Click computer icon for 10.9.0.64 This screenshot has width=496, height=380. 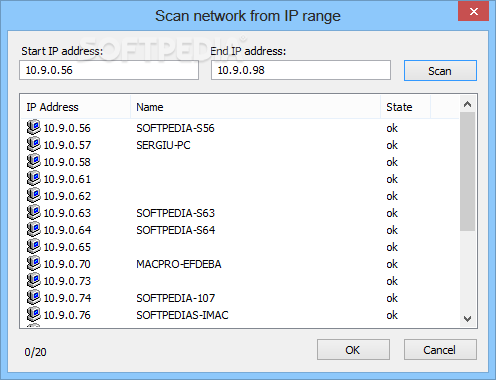(x=34, y=229)
